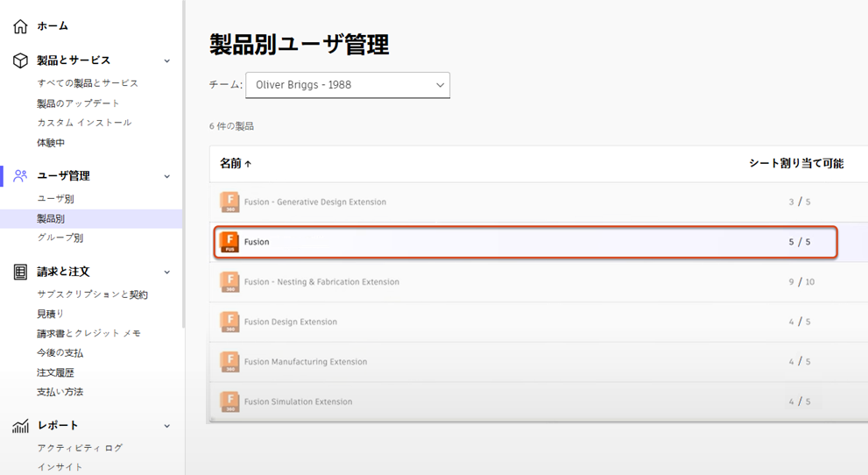Open the チーム dropdown showing Oliver Briggs - 1988
868x475 pixels.
[x=348, y=85]
